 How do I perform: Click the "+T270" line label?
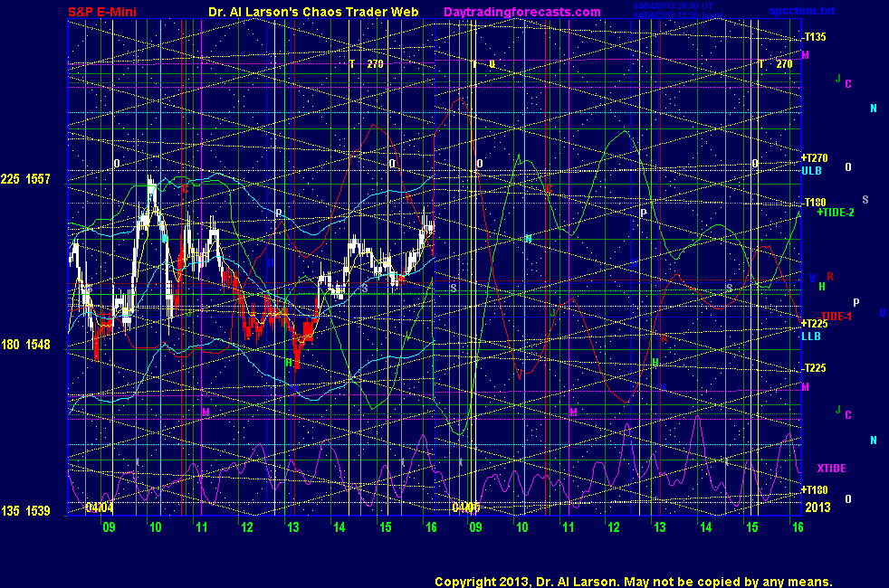click(x=814, y=158)
